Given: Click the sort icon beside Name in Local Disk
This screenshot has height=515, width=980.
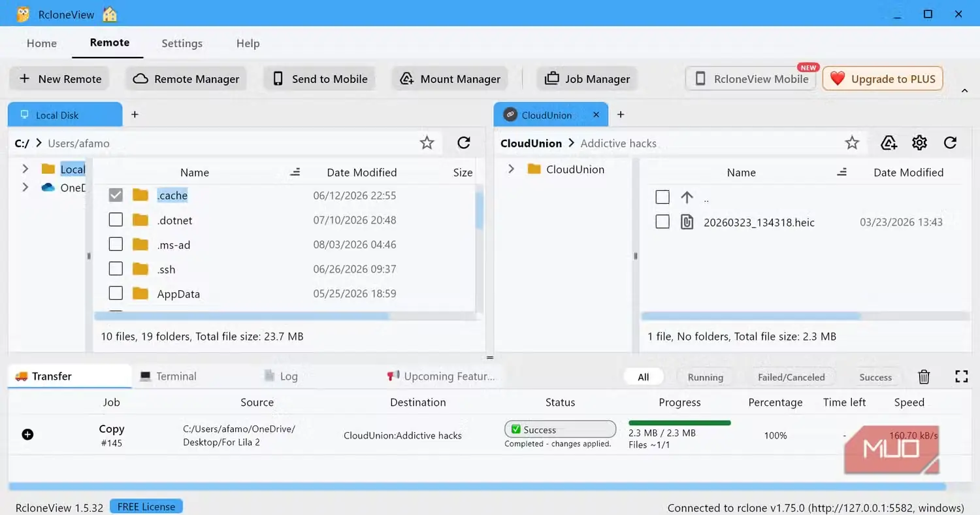Looking at the screenshot, I should 295,172.
